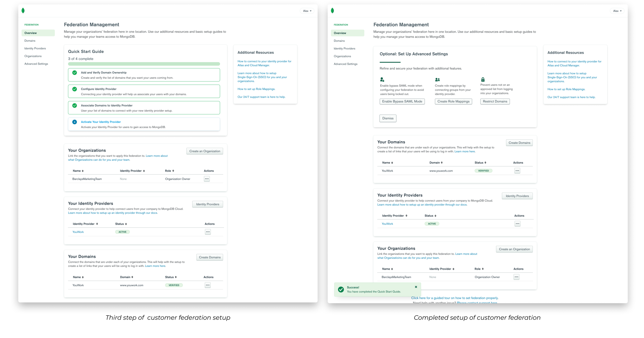Open actions menu for BarclaysMarketingTeam in left screen
Image resolution: width=644 pixels, height=338 pixels.
click(207, 179)
